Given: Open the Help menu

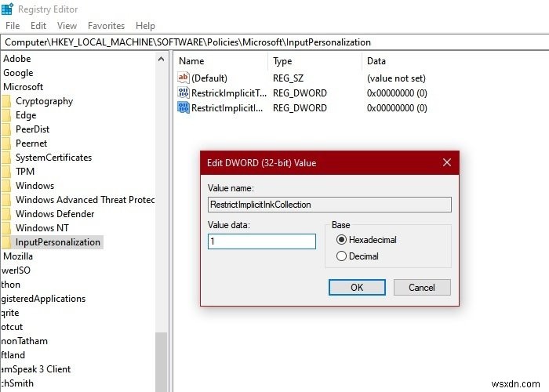Looking at the screenshot, I should (145, 26).
